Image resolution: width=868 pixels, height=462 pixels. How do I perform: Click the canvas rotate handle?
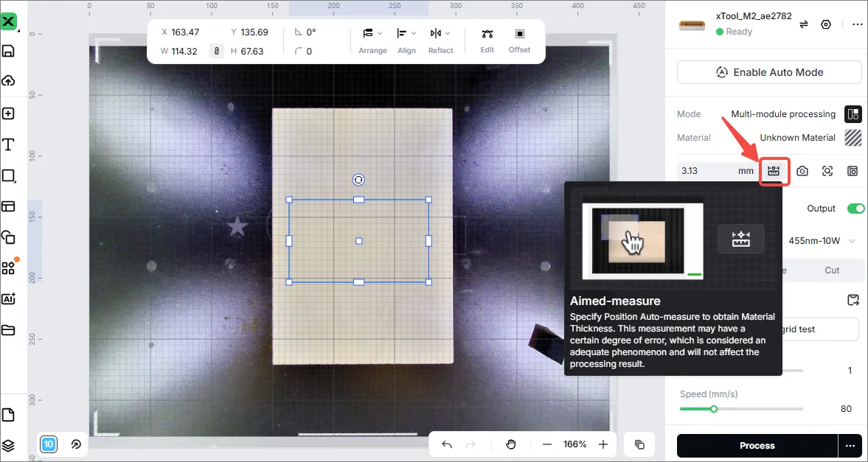tap(358, 180)
